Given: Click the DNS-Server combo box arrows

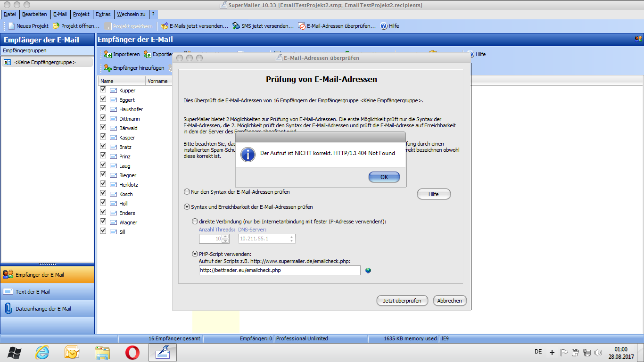Looking at the screenshot, I should (292, 239).
